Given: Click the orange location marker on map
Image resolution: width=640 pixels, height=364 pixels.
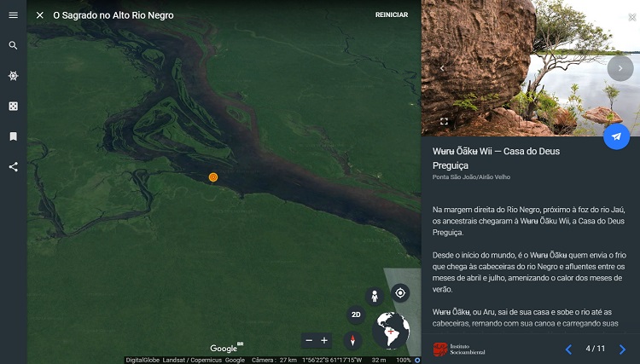Looking at the screenshot, I should [213, 177].
